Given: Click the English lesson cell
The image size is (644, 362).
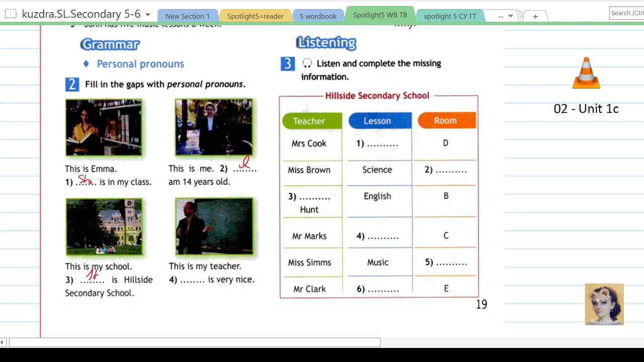Looking at the screenshot, I should click(x=377, y=196).
